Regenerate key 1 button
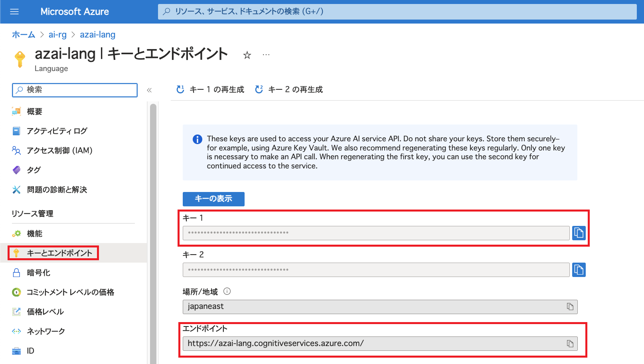 [210, 89]
